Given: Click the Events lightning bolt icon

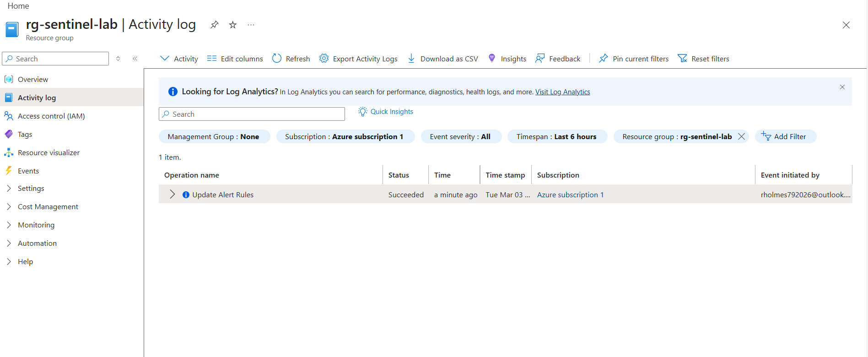Looking at the screenshot, I should 9,171.
